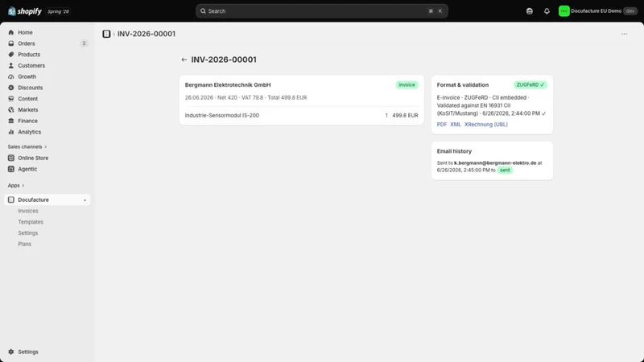Open the Growth icon
Image resolution: width=644 pixels, height=362 pixels.
pyautogui.click(x=11, y=76)
